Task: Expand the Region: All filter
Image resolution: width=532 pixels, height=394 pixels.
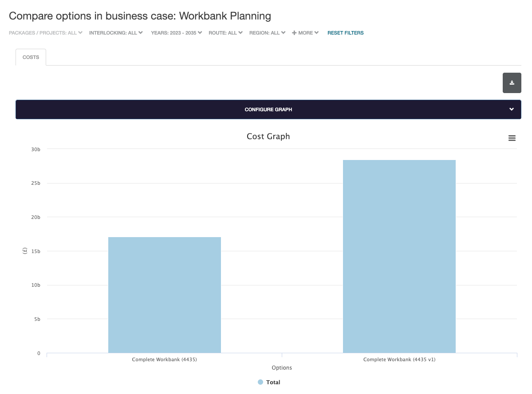Action: pos(267,33)
